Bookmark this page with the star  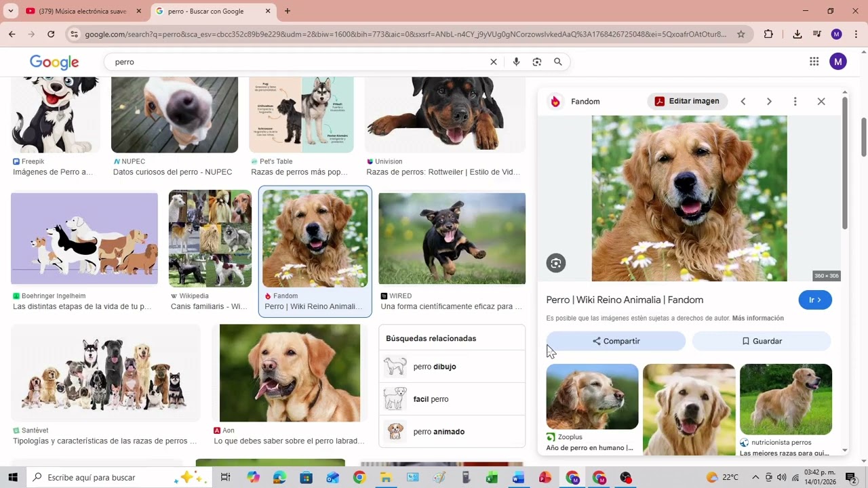point(741,34)
